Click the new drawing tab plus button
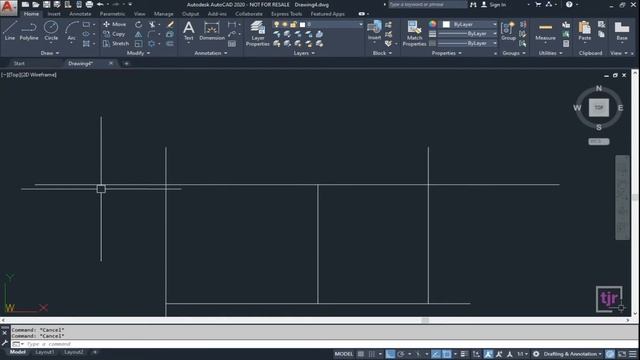Screen dimensions: 640x360 pos(126,64)
